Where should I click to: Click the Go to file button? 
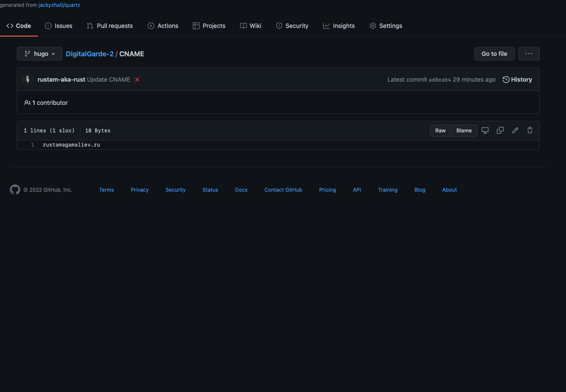[x=494, y=54]
